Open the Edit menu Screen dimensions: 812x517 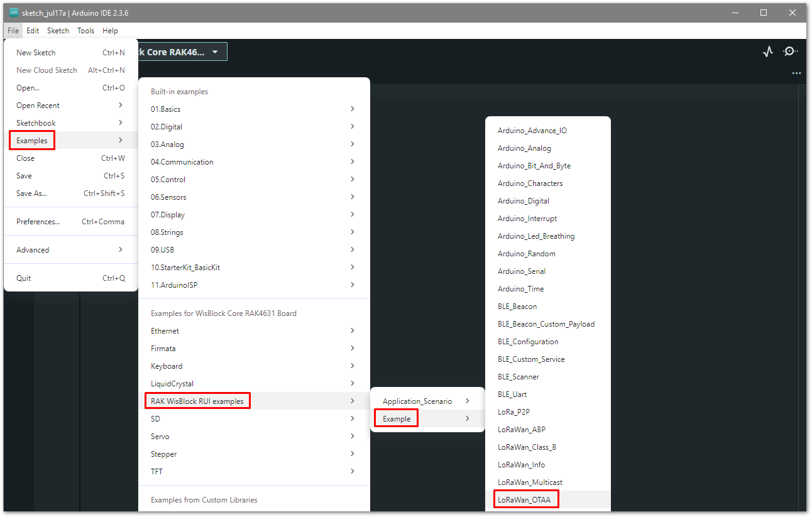click(33, 30)
